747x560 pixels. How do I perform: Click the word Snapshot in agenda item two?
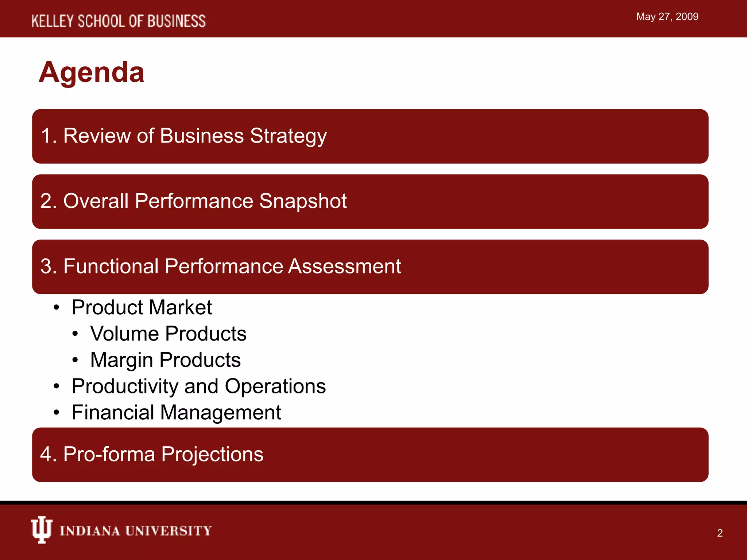tap(303, 201)
